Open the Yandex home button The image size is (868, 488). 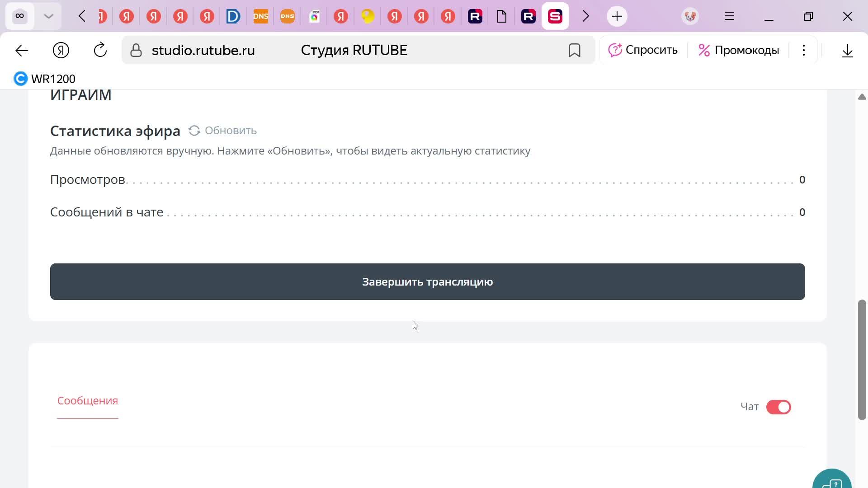pos(61,50)
